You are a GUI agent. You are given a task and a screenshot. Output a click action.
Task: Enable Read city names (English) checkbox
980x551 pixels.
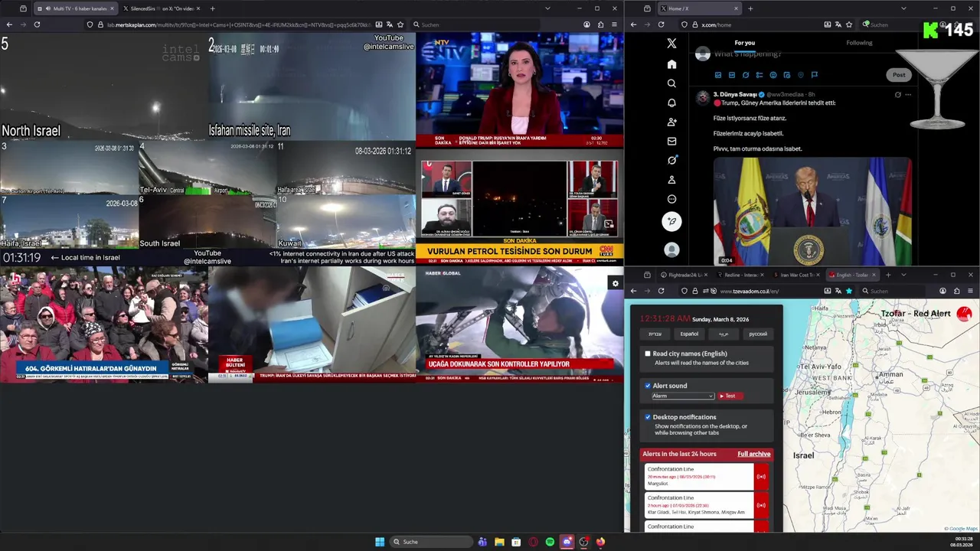(648, 354)
